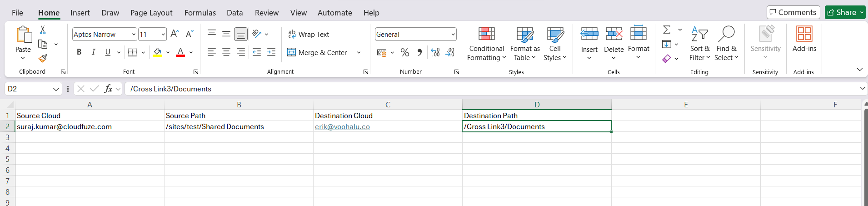
Task: Apply Comma Style
Action: coord(419,53)
